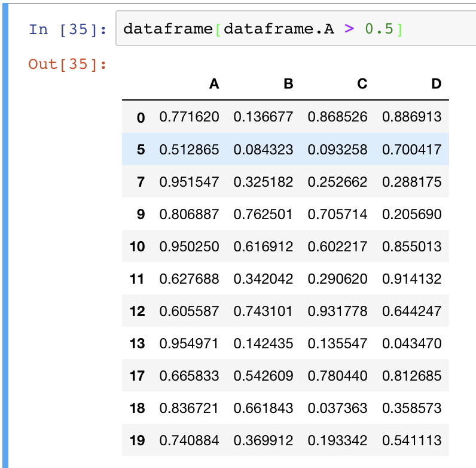Viewport: 476px width, 468px height.
Task: Click cell value 0.705714
Action: point(337,214)
